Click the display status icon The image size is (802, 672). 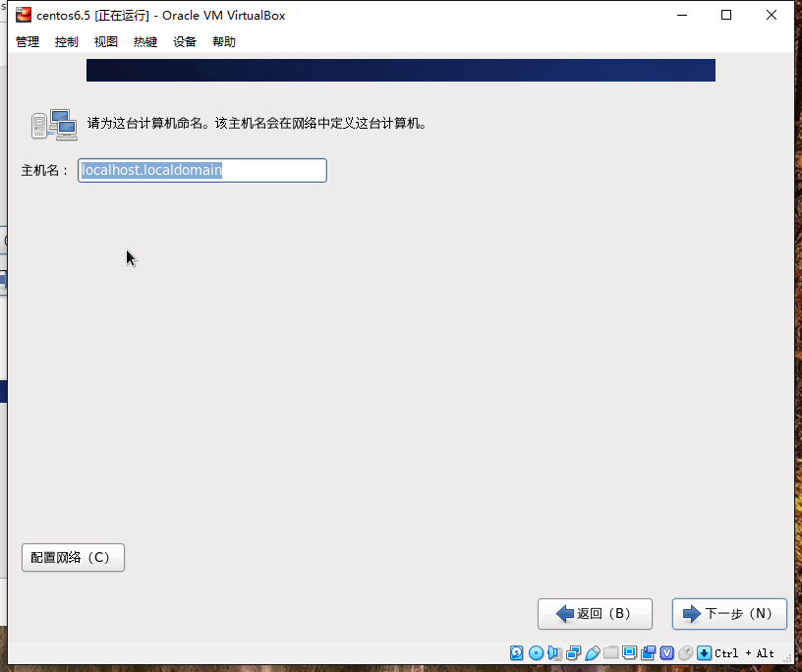click(628, 652)
